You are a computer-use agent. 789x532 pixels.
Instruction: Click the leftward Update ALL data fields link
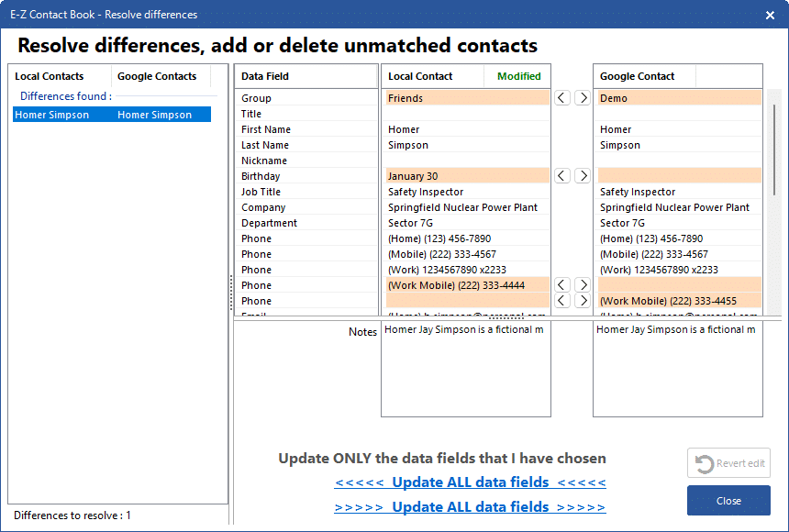(x=470, y=482)
